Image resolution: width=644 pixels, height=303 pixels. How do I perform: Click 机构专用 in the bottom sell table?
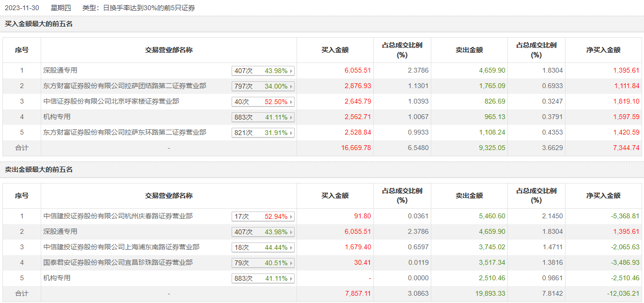click(x=57, y=278)
